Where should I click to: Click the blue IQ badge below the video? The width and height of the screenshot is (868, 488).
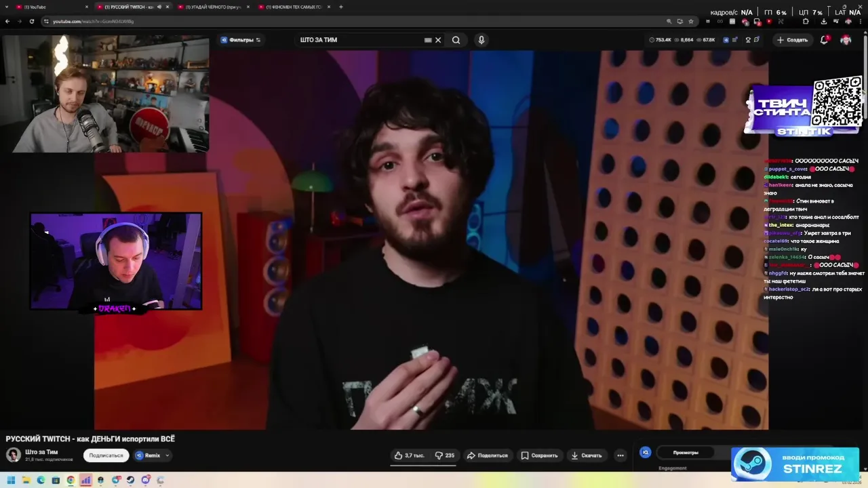646,452
